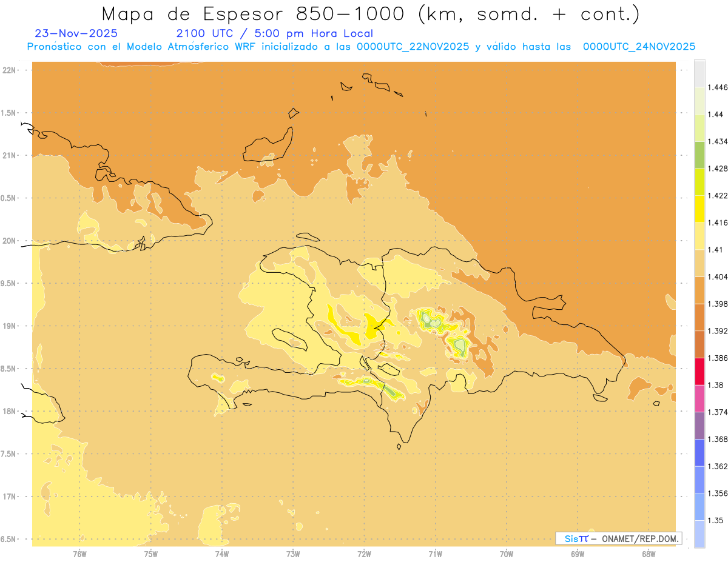Click the '71W' longitude label
The width and height of the screenshot is (728, 562).
pyautogui.click(x=435, y=554)
